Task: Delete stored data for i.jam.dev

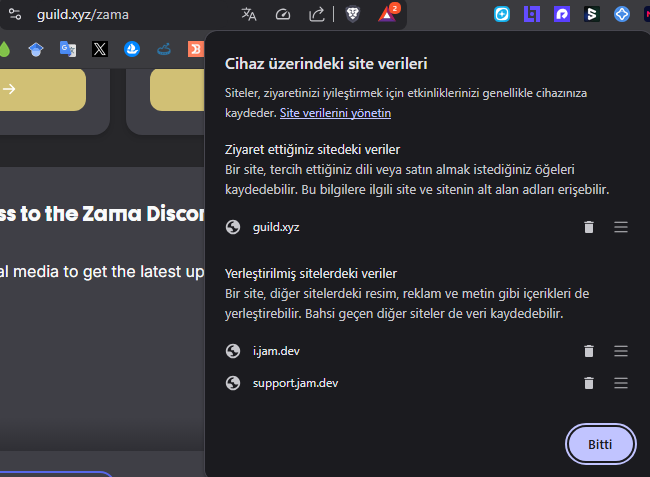Action: click(589, 351)
